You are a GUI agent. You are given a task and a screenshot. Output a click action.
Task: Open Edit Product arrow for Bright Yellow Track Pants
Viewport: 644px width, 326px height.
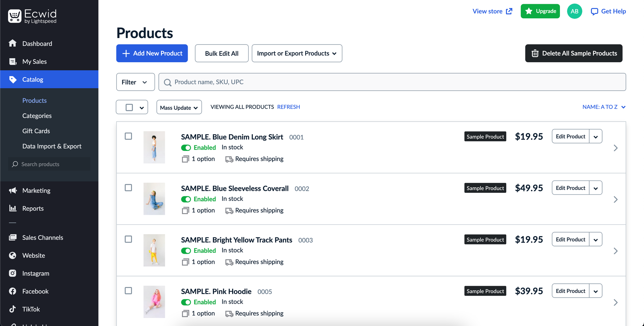pos(596,240)
